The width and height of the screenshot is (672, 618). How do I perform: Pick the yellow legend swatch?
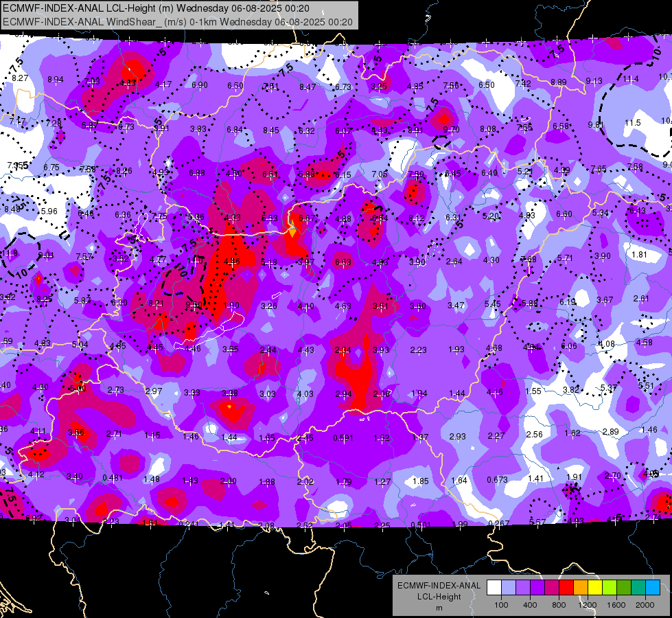click(x=595, y=588)
